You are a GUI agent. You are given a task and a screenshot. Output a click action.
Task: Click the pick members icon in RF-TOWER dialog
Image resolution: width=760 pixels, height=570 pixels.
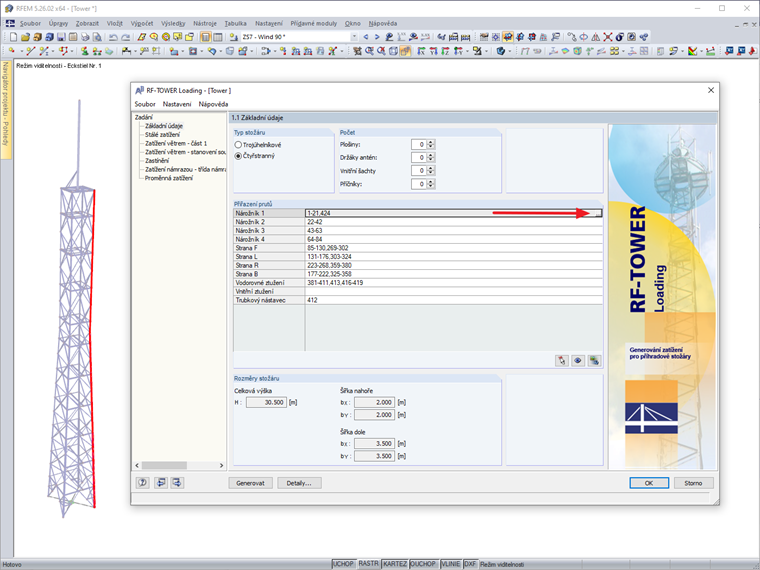562,361
